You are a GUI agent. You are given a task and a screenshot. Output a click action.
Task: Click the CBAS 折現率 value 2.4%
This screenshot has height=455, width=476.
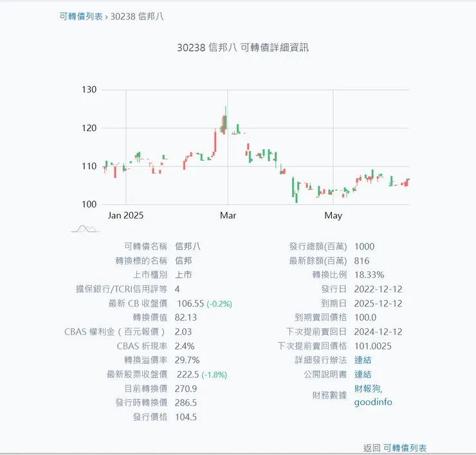tap(185, 346)
